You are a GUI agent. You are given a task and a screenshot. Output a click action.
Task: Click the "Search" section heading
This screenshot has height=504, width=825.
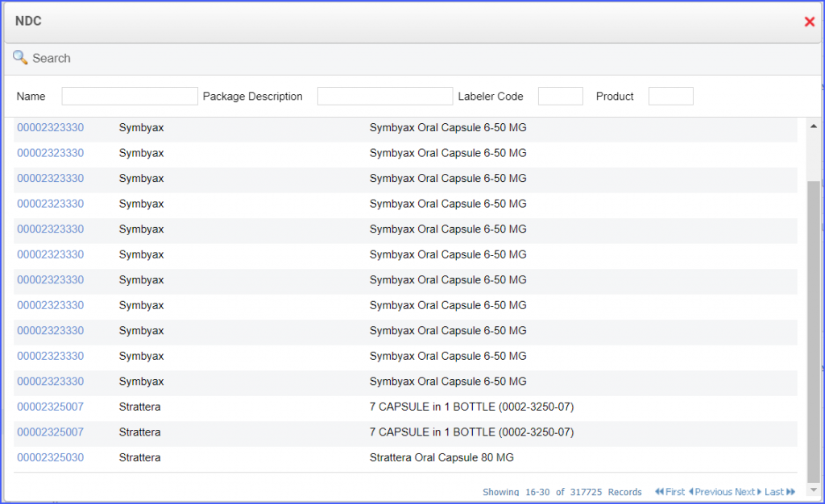click(52, 58)
